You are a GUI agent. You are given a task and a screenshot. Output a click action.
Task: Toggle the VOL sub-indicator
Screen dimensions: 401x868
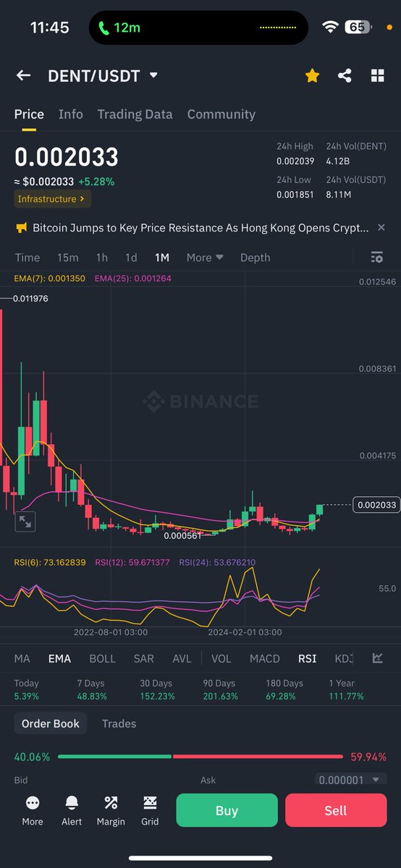click(x=221, y=658)
